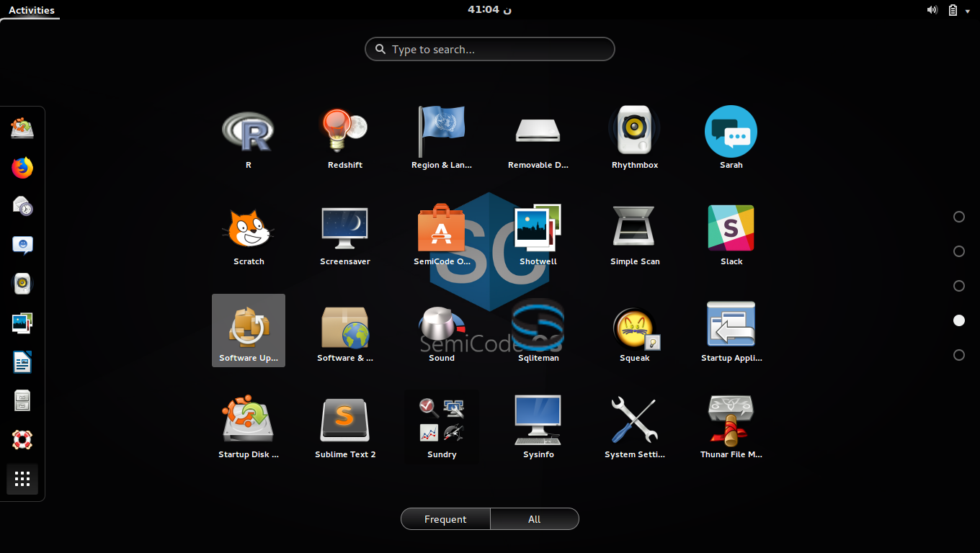Open Rhythmbox speaker icon in the dock
This screenshot has width=980, height=553.
22,284
